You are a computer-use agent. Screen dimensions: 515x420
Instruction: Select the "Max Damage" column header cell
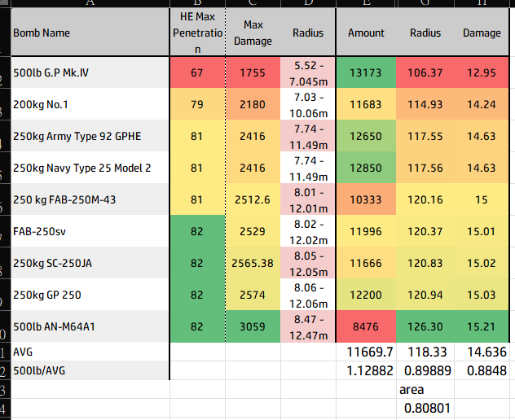point(253,33)
